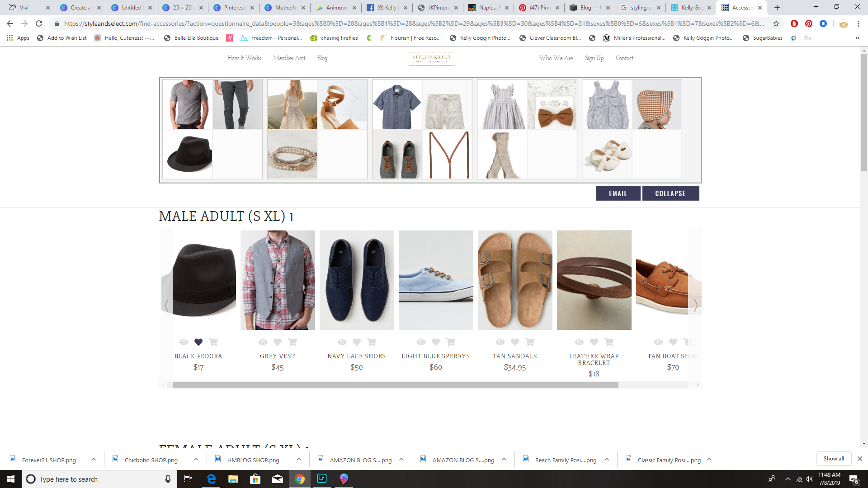Click the COLLAPSE button

coord(670,193)
